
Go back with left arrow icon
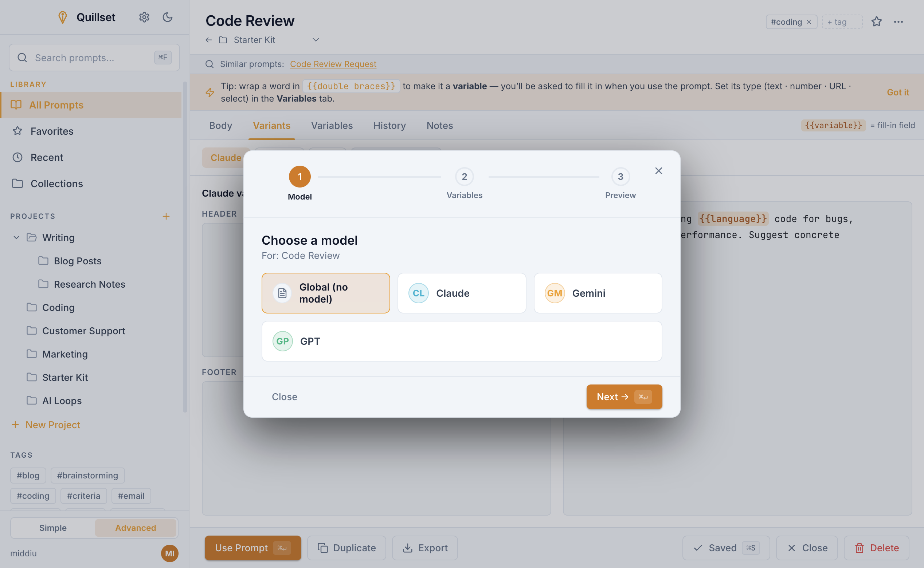pyautogui.click(x=209, y=40)
